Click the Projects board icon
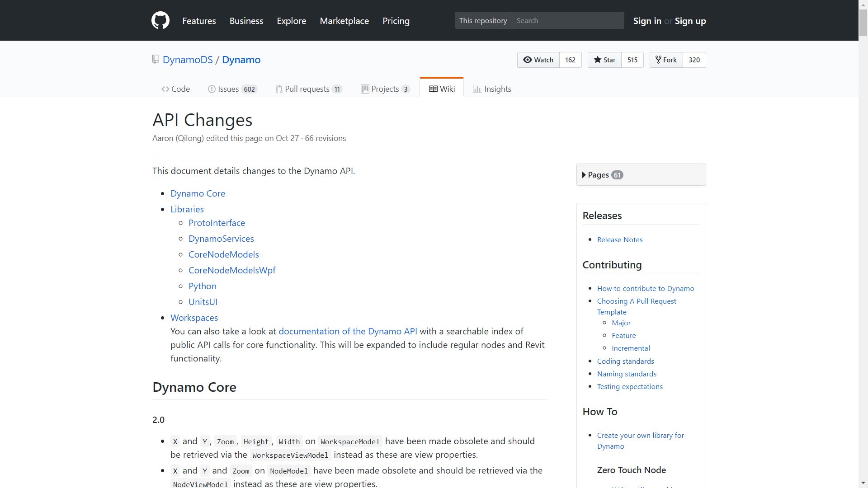Image resolution: width=868 pixels, height=488 pixels. pyautogui.click(x=365, y=89)
